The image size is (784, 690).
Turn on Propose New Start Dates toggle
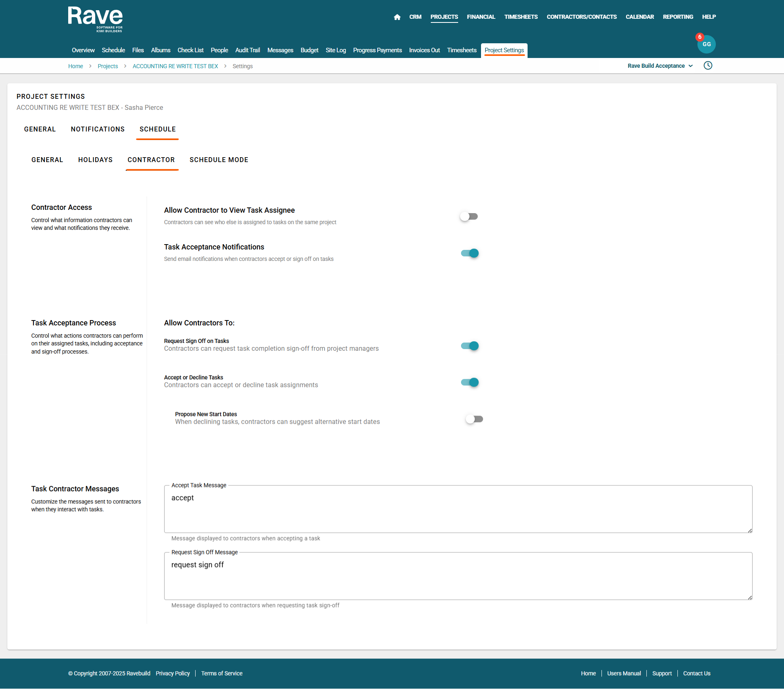click(474, 419)
